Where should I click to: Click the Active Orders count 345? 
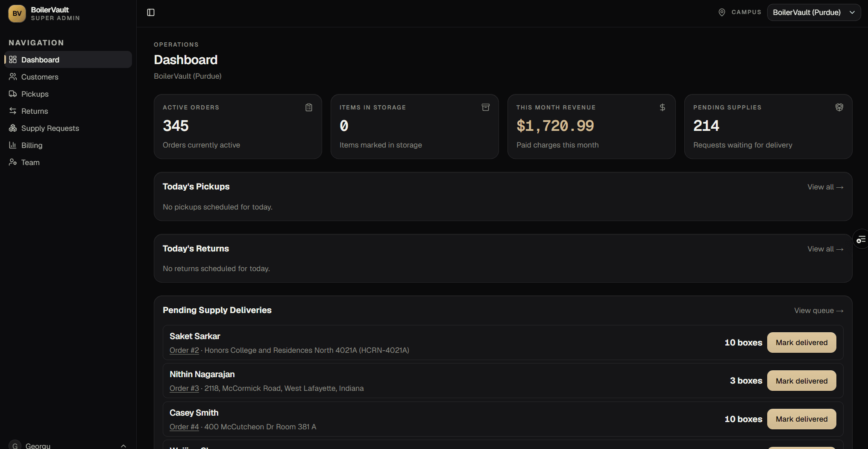point(176,126)
